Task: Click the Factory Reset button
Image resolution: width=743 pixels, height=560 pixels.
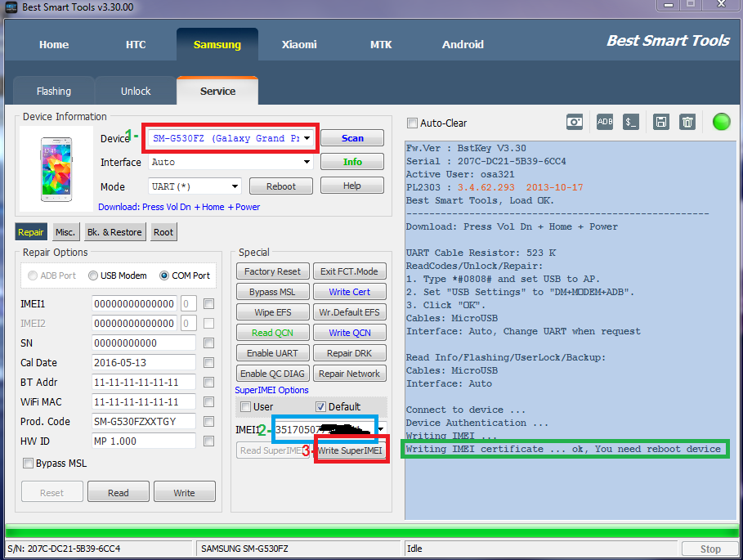Action: coord(272,271)
